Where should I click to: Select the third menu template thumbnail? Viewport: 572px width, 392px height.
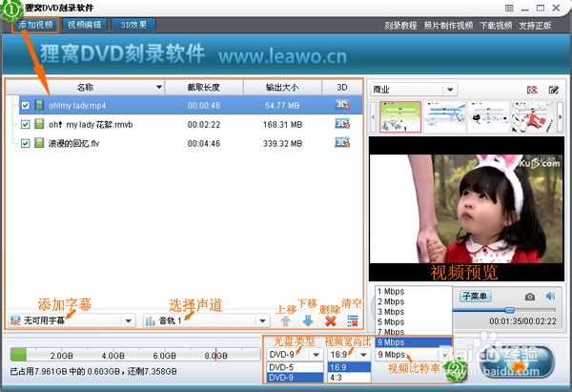coord(488,116)
